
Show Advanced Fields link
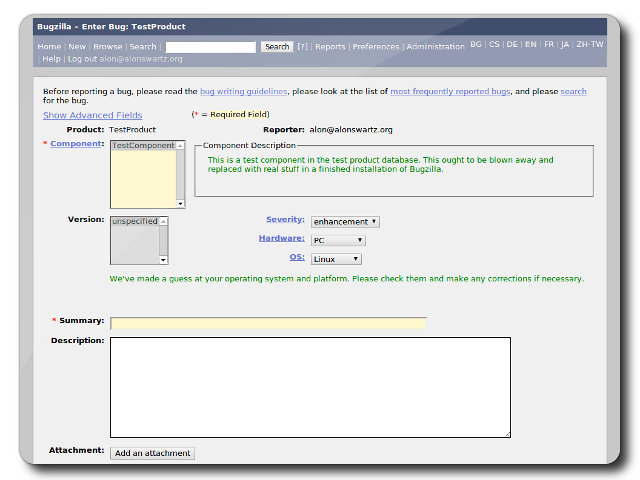click(92, 115)
